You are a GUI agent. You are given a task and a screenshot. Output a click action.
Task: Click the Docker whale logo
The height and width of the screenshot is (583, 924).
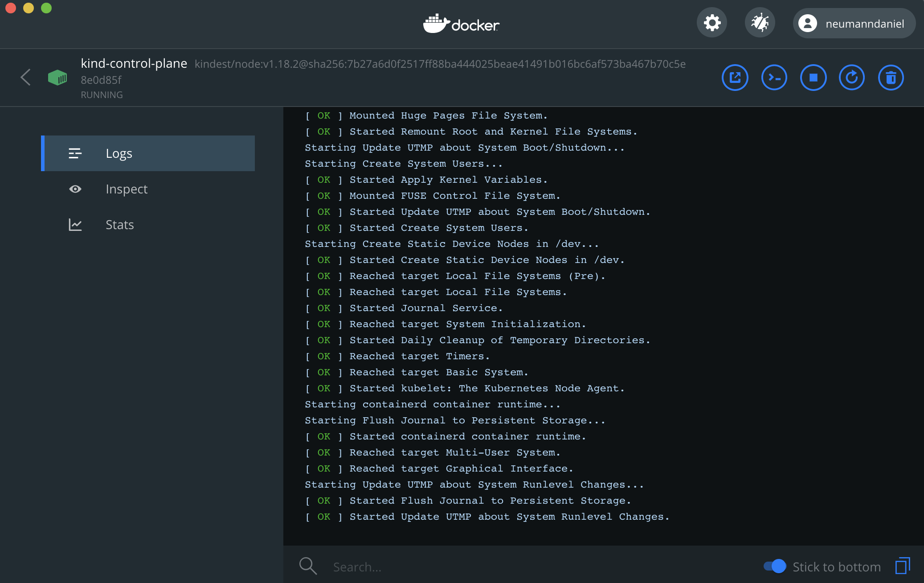461,24
